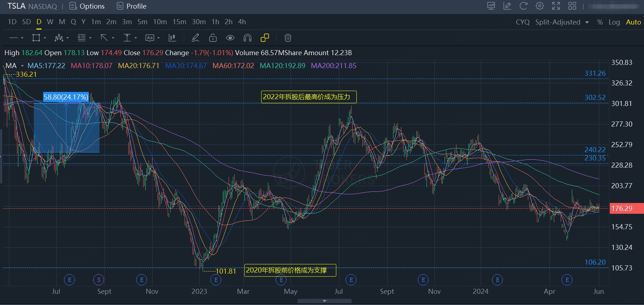The image size is (644, 305).
Task: Toggle the yellow continuous drawing mode icon
Action: click(x=265, y=38)
